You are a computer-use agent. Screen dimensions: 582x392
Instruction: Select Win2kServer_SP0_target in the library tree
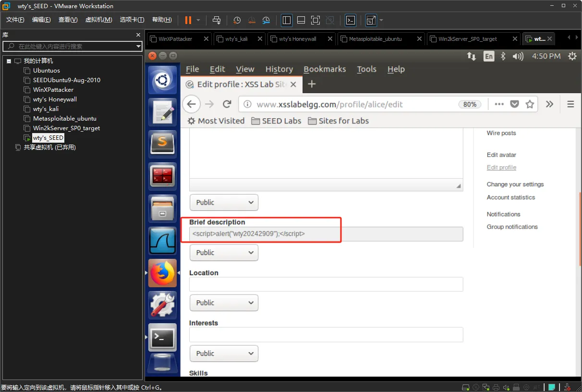(66, 128)
